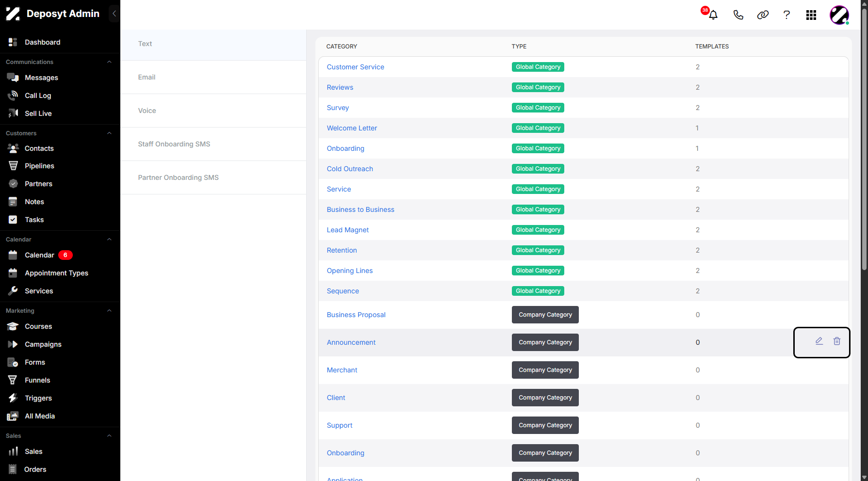Screen dimensions: 868x481
Task: Open the Partner Onboarding SMS tab
Action: click(x=213, y=177)
